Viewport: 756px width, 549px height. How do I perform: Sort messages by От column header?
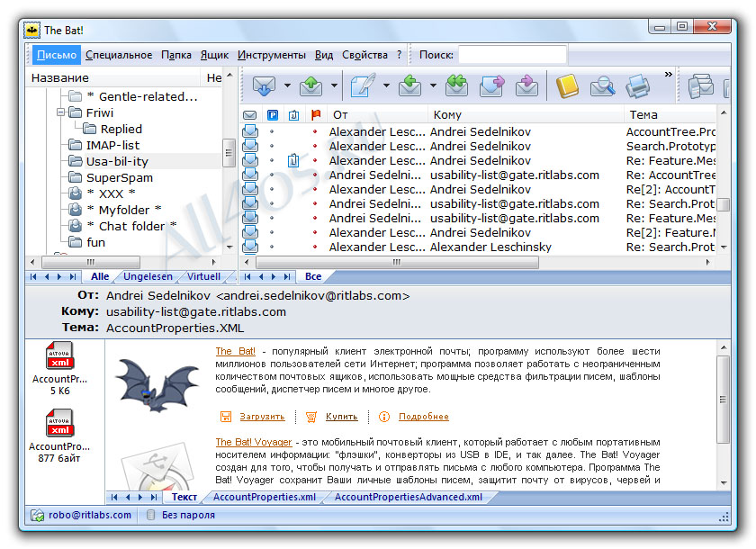[x=377, y=114]
